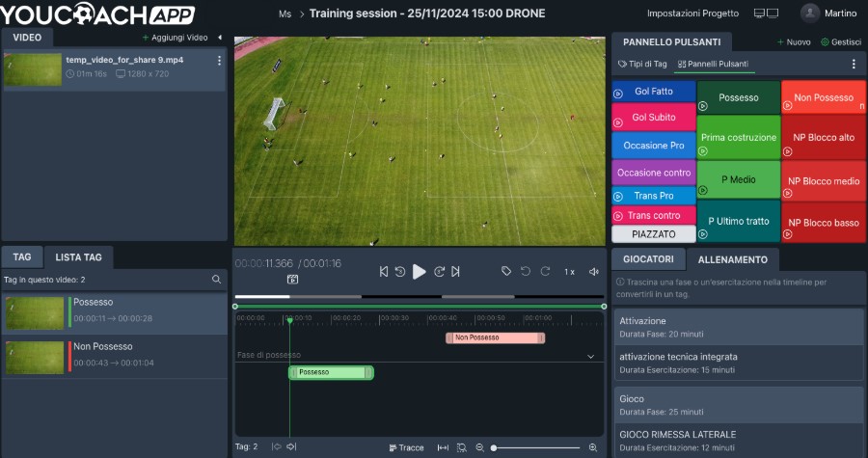Select the Possesso clip on the timeline
The width and height of the screenshot is (868, 458).
[x=331, y=372]
